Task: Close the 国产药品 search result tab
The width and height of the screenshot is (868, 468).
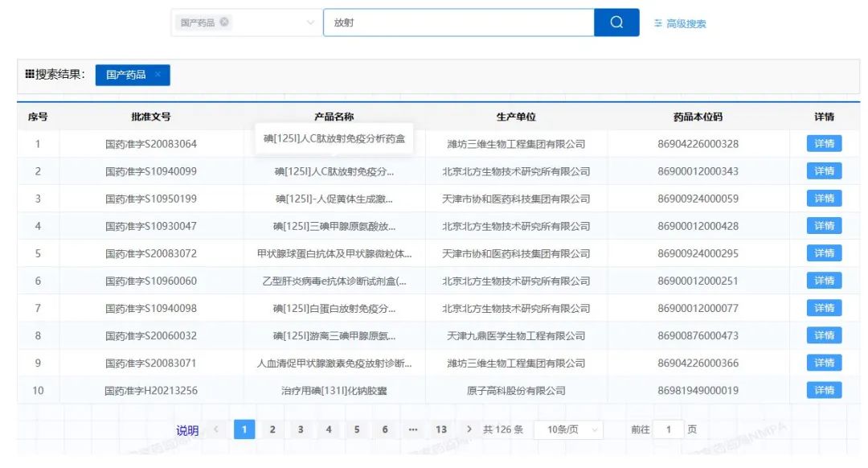Action: (158, 75)
